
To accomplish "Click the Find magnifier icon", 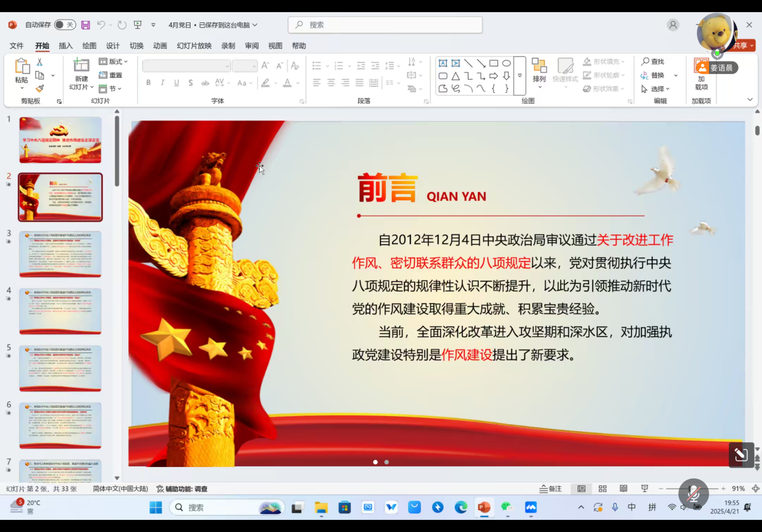I will click(x=645, y=61).
